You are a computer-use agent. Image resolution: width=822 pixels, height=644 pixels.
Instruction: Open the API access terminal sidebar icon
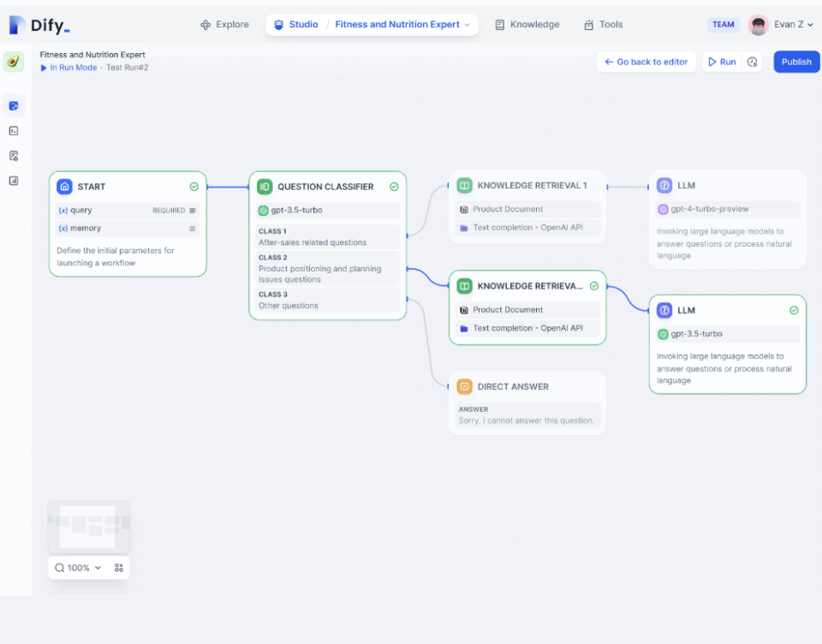click(x=14, y=130)
